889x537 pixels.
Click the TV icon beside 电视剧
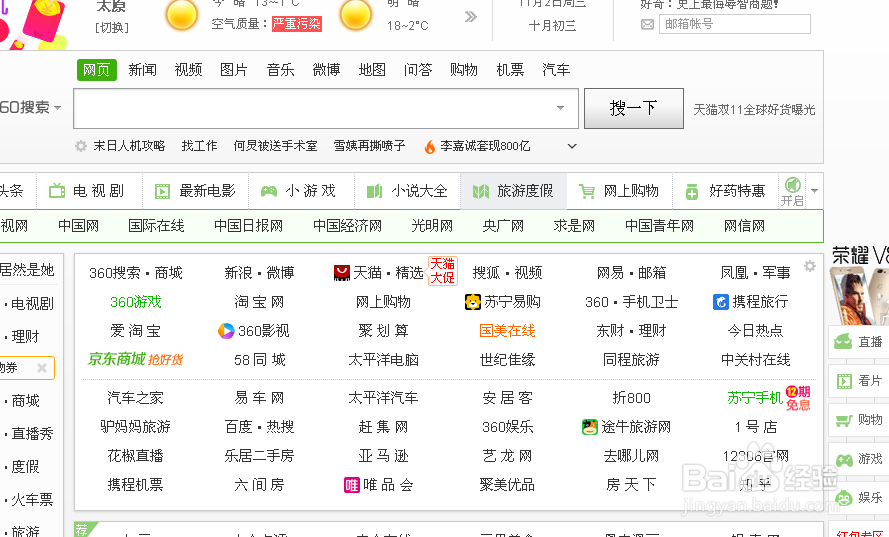(57, 191)
